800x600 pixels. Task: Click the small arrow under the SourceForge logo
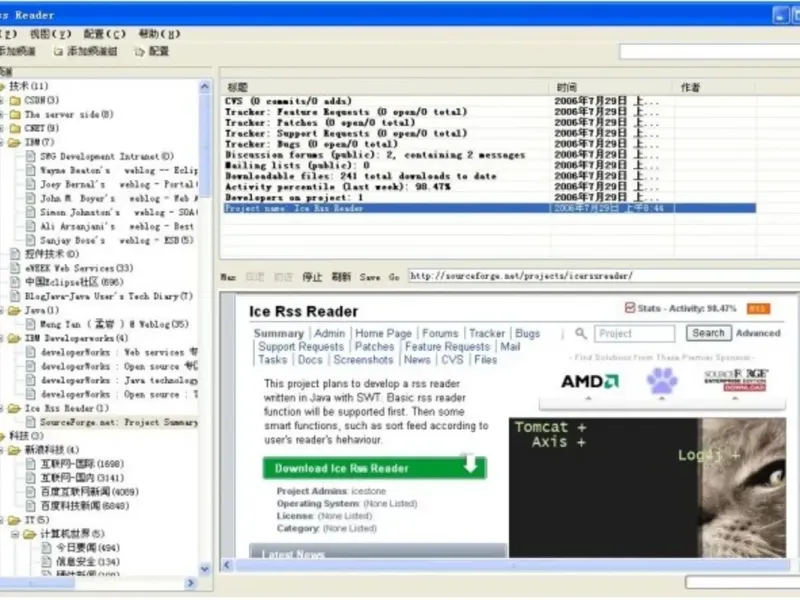pos(735,398)
